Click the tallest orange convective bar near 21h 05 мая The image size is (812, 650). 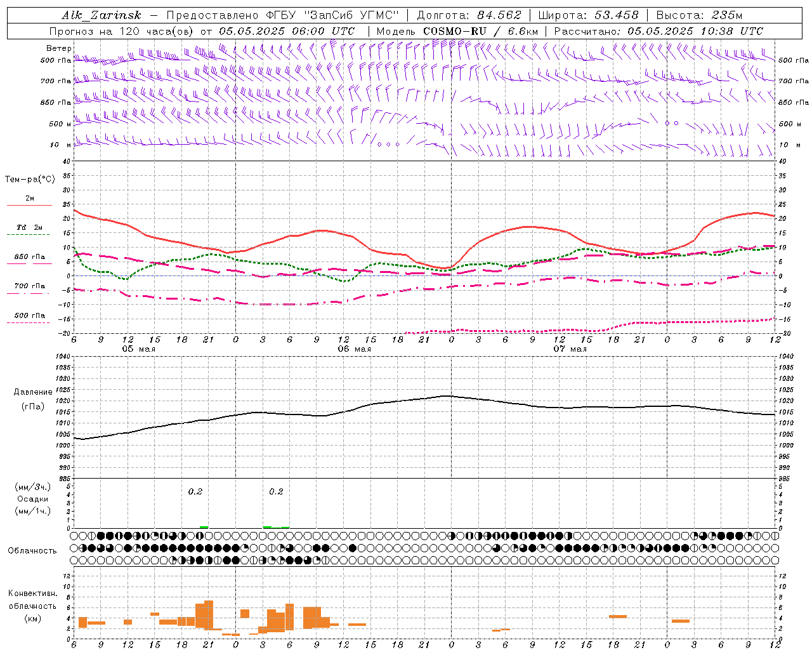point(209,614)
